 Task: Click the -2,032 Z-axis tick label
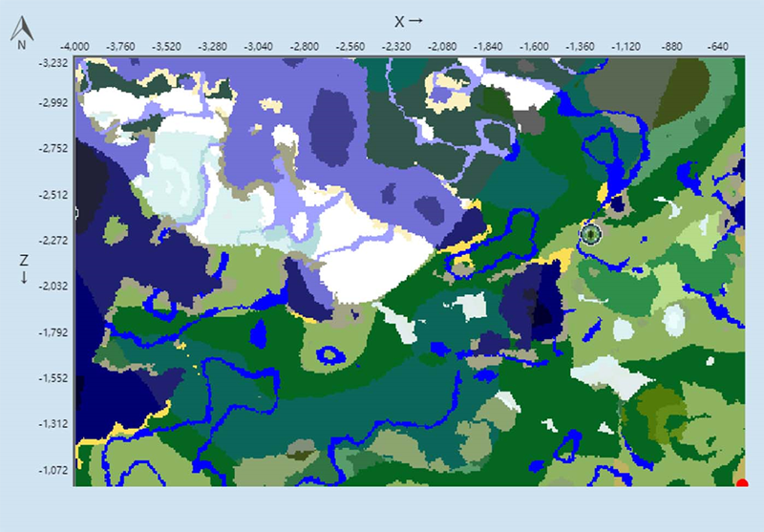(53, 286)
